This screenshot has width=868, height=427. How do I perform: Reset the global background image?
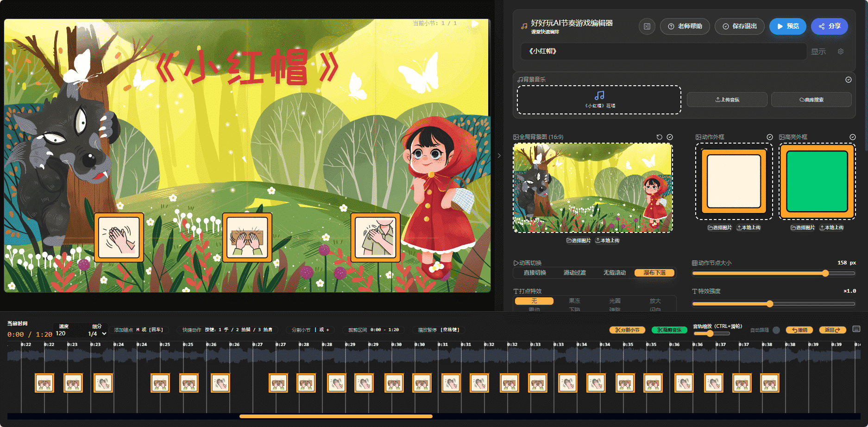click(660, 137)
